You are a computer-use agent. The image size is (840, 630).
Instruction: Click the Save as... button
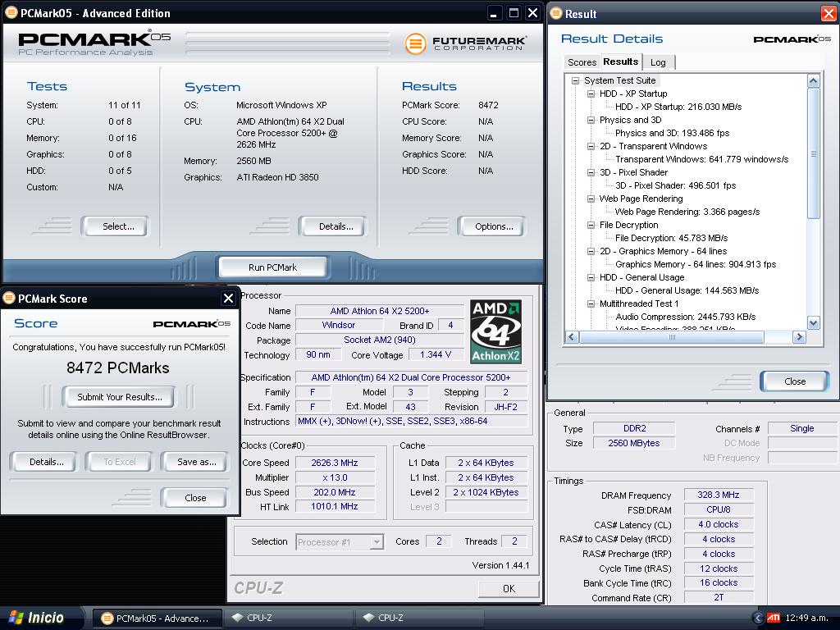pyautogui.click(x=194, y=462)
